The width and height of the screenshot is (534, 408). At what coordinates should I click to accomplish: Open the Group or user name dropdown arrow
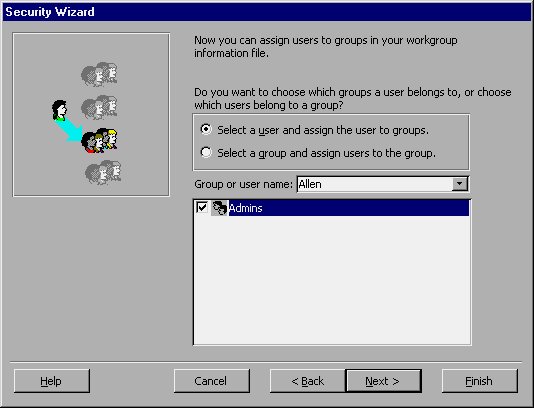[x=459, y=184]
